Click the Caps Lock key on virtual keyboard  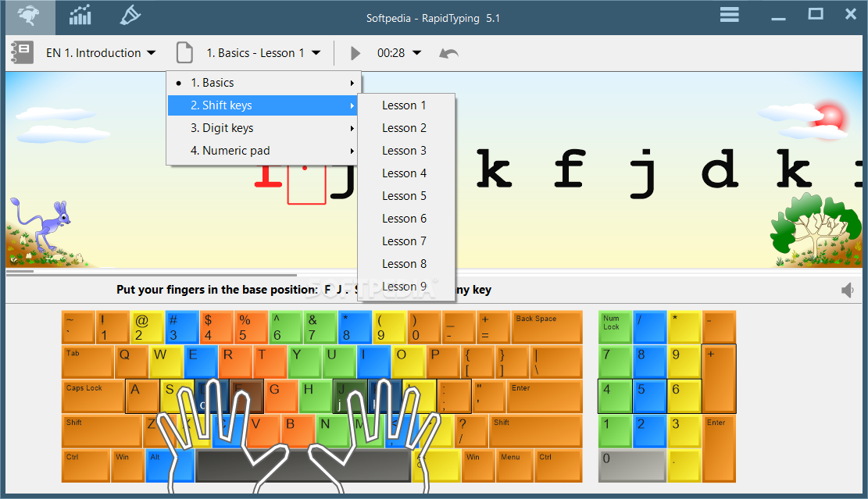coord(93,396)
